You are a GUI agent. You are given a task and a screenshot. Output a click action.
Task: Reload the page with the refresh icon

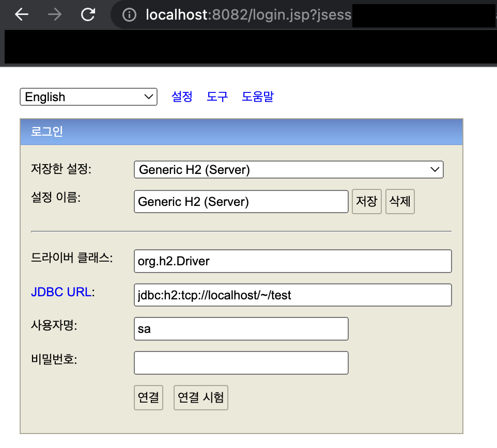(87, 14)
